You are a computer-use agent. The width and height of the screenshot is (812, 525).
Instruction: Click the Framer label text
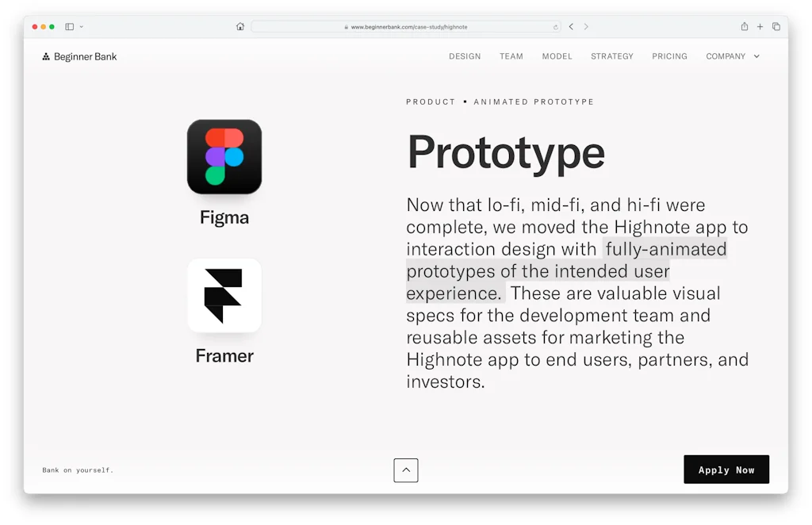pos(224,356)
